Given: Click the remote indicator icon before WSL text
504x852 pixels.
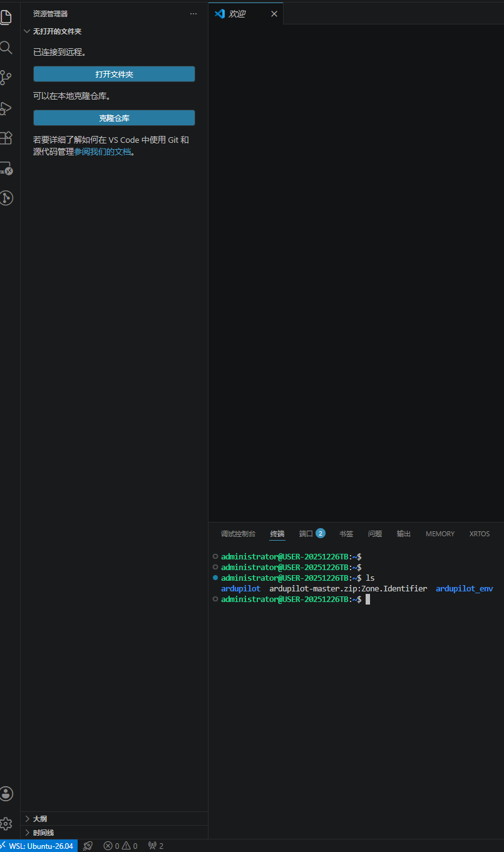Looking at the screenshot, I should pos(3,846).
